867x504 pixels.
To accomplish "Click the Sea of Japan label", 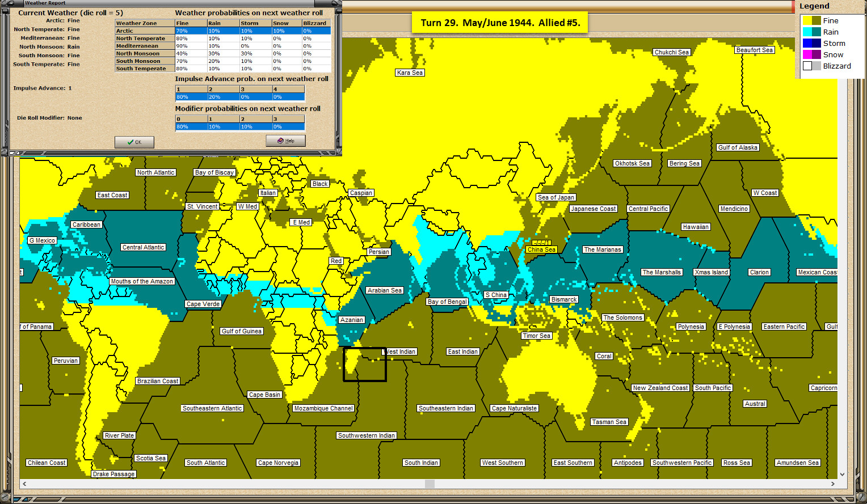I will 556,197.
